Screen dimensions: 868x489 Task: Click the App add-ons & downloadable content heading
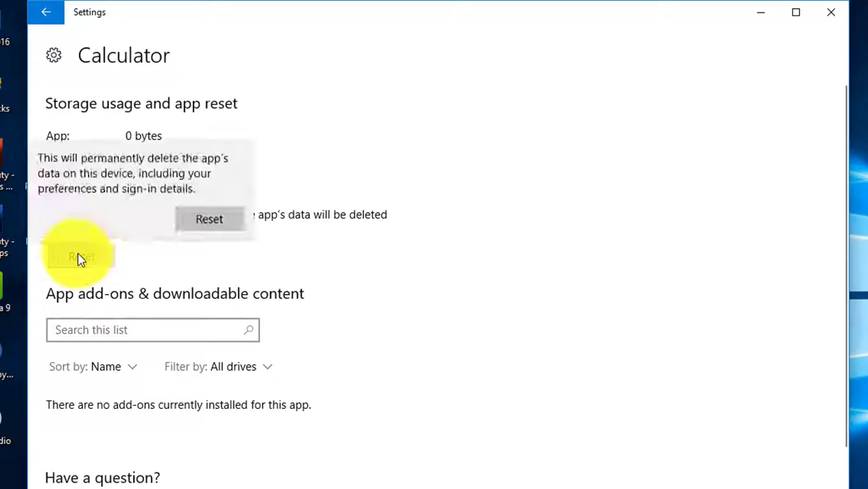click(175, 293)
